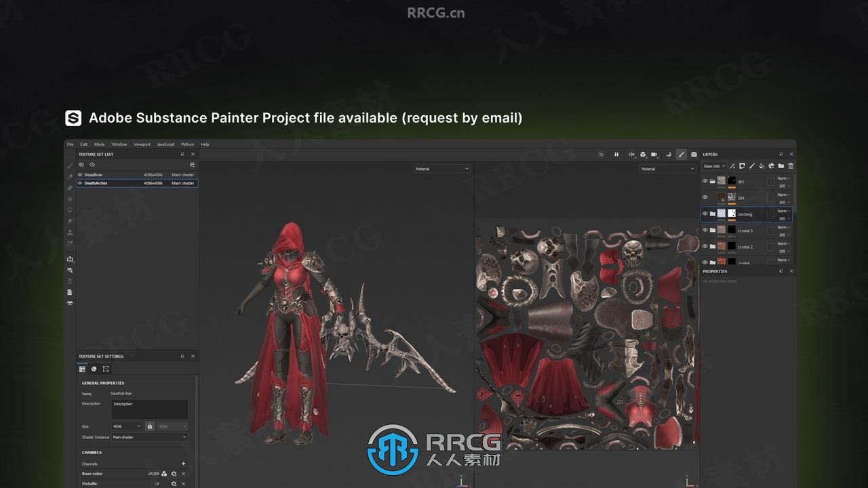Open the Viewport menu
Viewport: 868px width, 488px height.
click(142, 144)
